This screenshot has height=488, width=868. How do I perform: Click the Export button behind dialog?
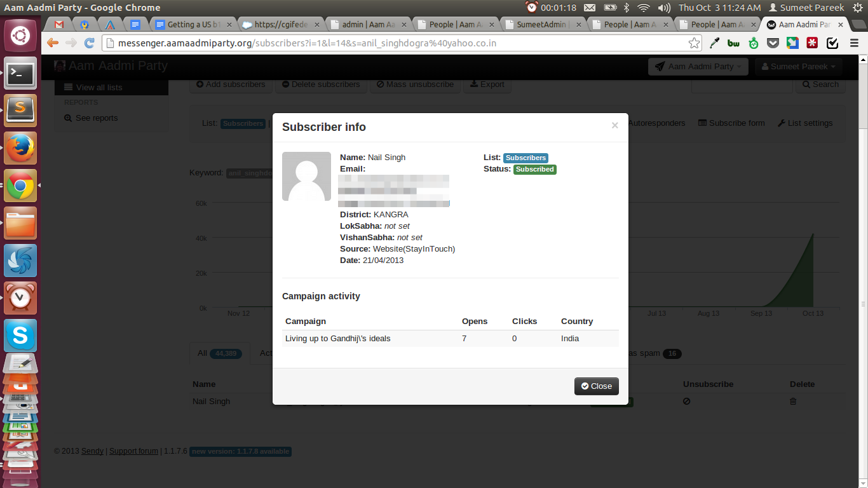tap(487, 85)
